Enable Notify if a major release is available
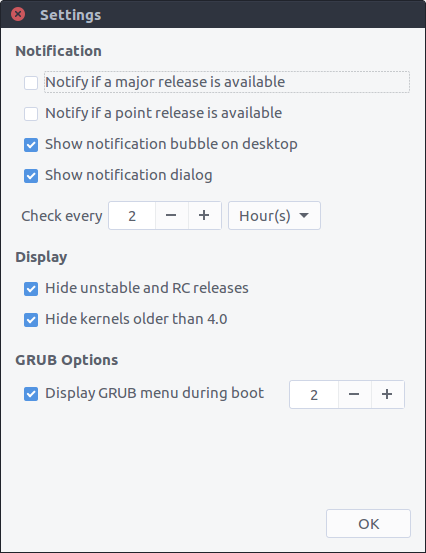 coord(31,83)
